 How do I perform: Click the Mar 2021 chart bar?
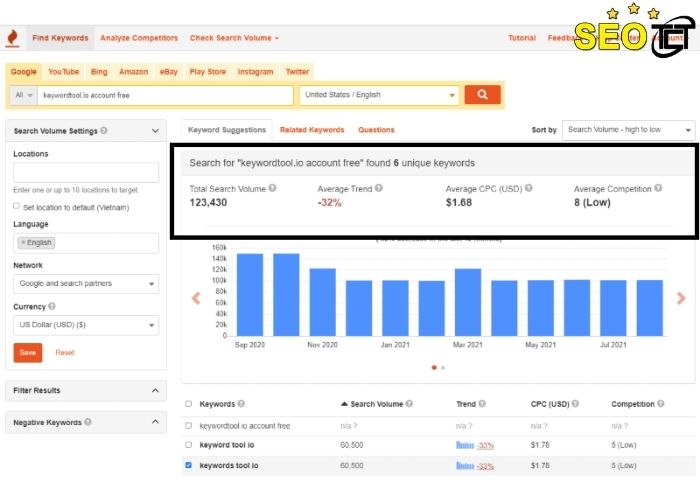pyautogui.click(x=468, y=302)
